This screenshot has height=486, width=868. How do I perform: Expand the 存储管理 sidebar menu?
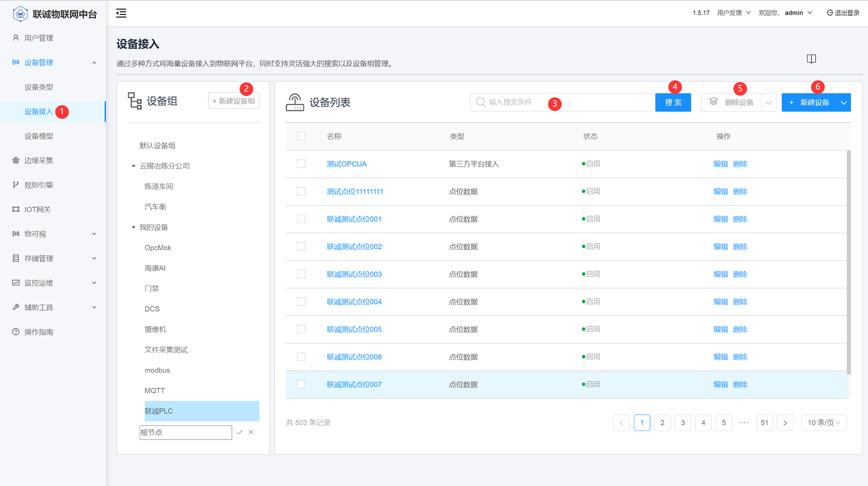94,258
